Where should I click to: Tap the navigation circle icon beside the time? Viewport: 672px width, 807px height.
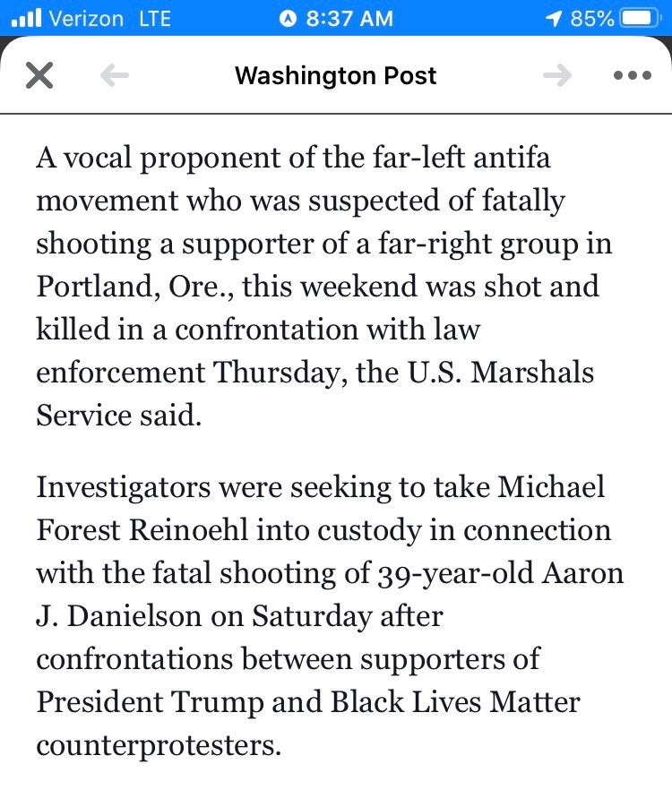[288, 18]
